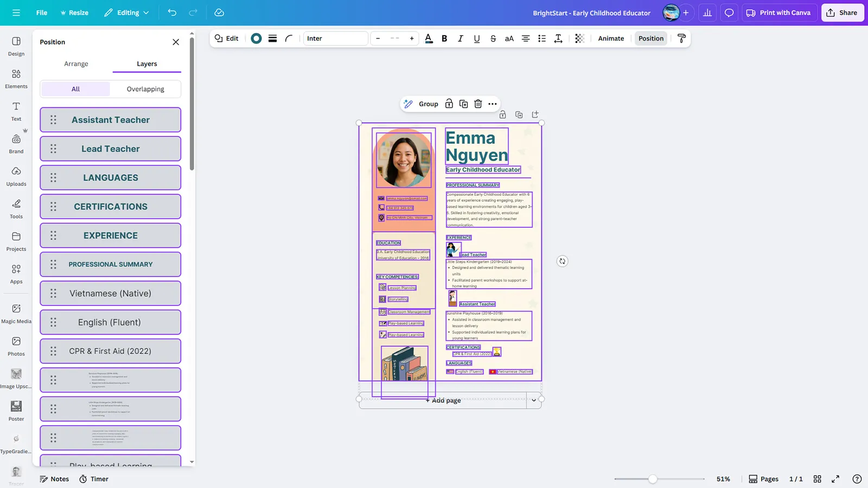Open the File menu
This screenshot has width=868, height=488.
tap(42, 12)
